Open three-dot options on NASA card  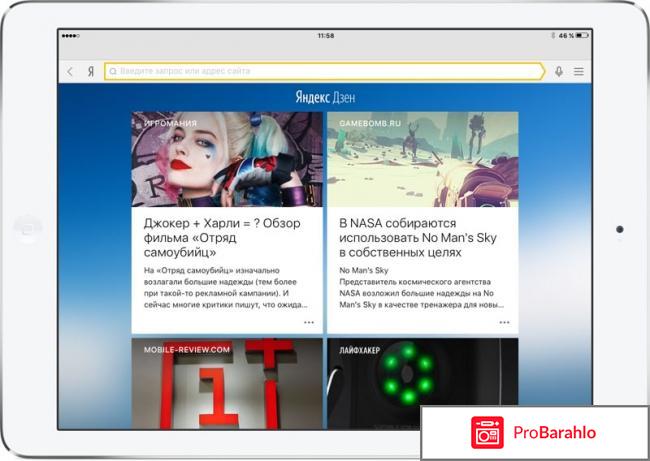tap(505, 323)
